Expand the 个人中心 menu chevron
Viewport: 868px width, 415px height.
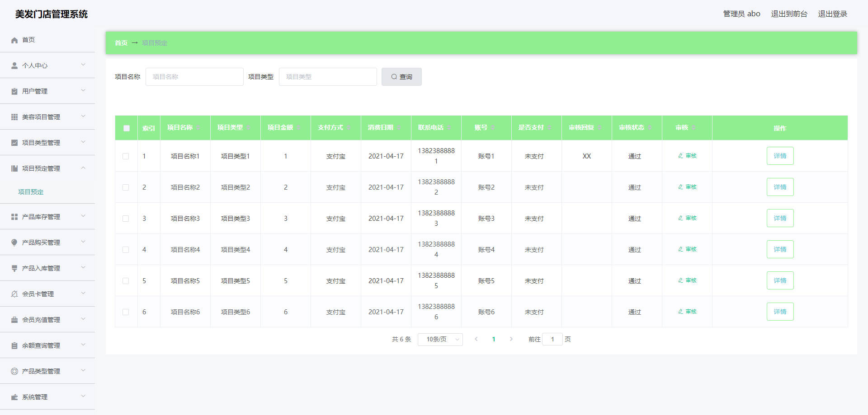point(83,65)
